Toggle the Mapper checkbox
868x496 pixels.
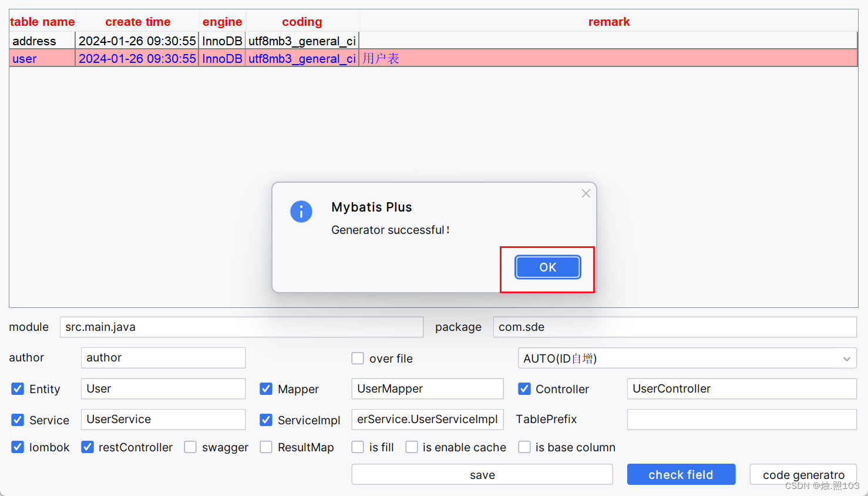pyautogui.click(x=266, y=389)
